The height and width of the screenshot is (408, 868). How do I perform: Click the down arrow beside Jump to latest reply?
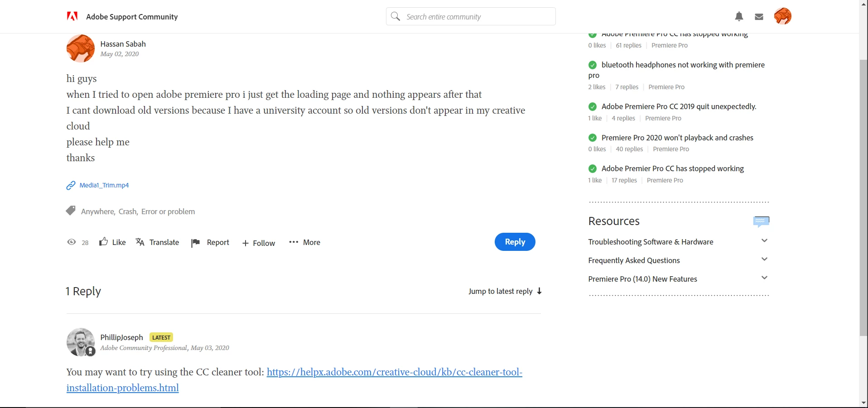(x=539, y=291)
